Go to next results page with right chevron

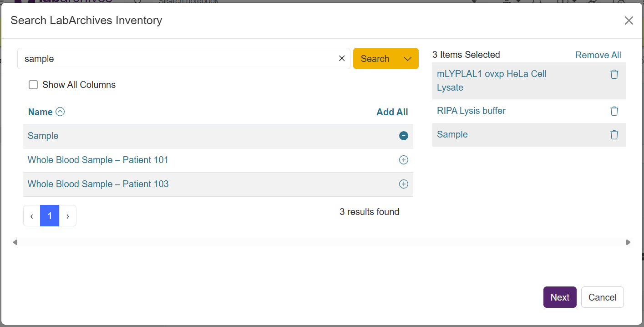(67, 215)
